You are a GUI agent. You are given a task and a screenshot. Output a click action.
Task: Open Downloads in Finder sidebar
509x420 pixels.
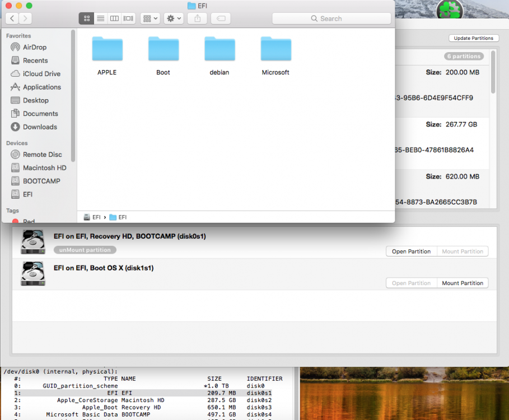coord(40,127)
